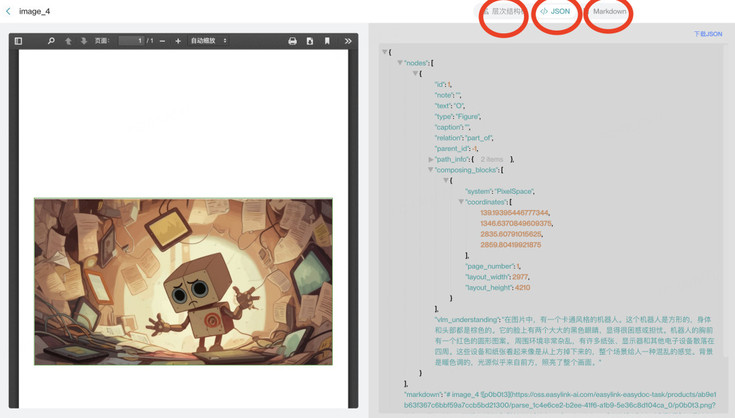Open more tools via double chevron
Screen dimensions: 735x418
point(348,41)
